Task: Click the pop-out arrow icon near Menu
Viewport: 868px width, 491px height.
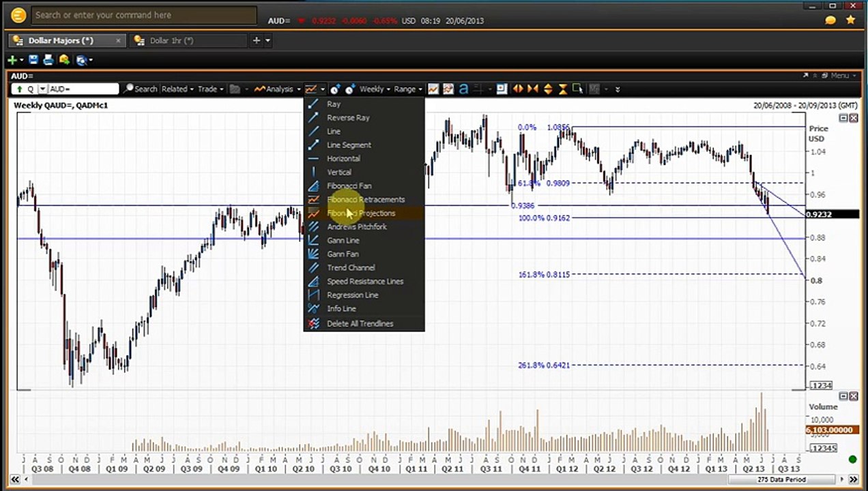Action: (x=806, y=76)
